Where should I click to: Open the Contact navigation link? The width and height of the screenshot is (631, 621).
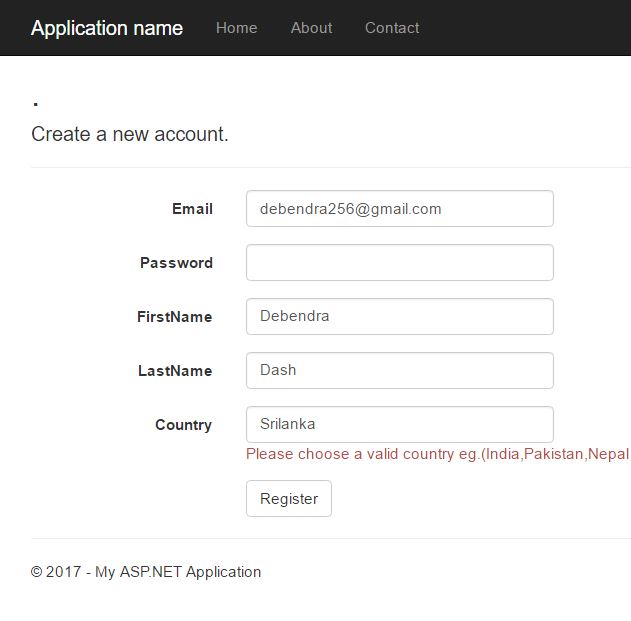[x=392, y=28]
